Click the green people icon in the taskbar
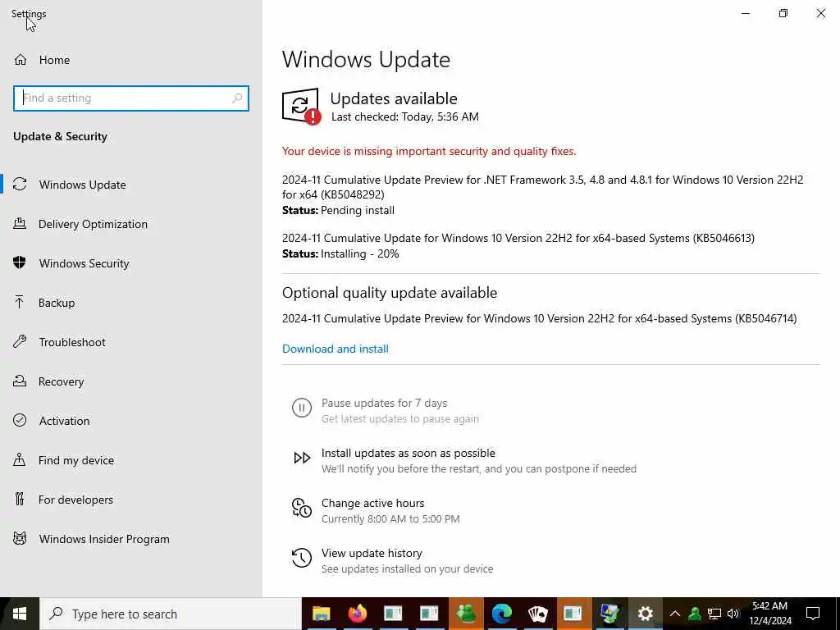 (x=466, y=614)
